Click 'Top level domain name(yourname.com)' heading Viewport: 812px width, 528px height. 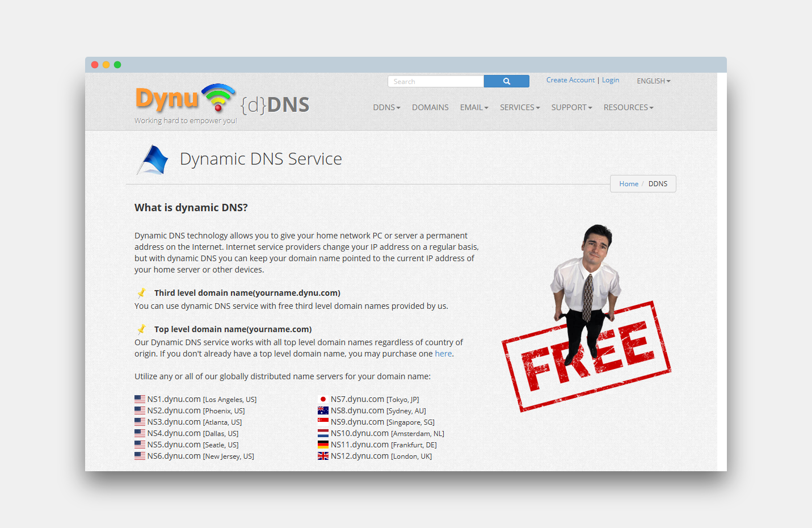(x=233, y=329)
